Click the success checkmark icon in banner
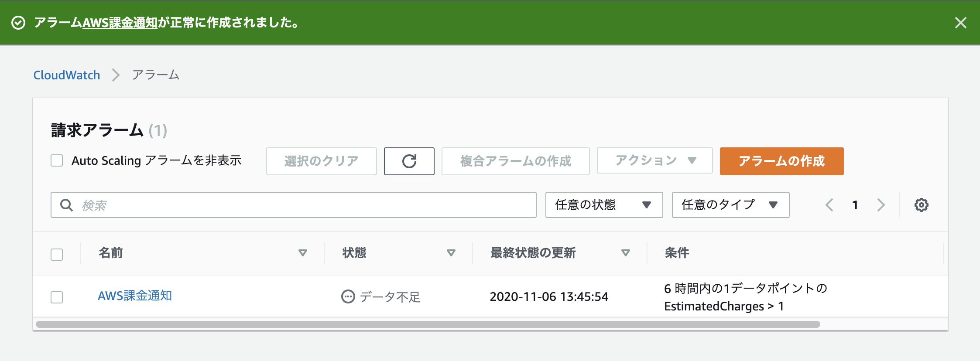This screenshot has width=980, height=361. coord(18,23)
